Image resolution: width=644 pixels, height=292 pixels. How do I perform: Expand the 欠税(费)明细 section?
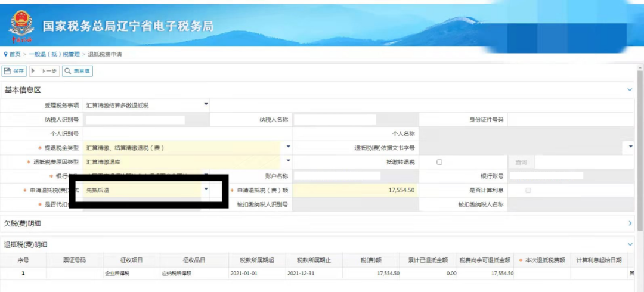(630, 223)
